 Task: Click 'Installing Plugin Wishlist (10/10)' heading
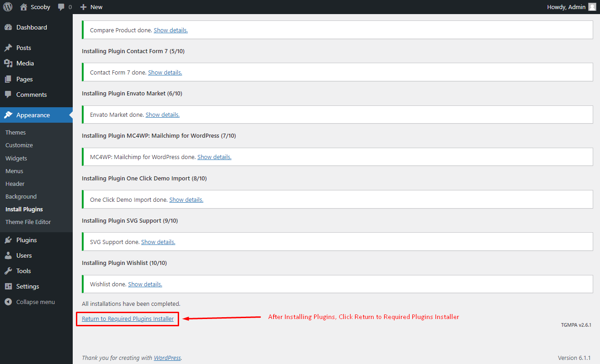125,263
